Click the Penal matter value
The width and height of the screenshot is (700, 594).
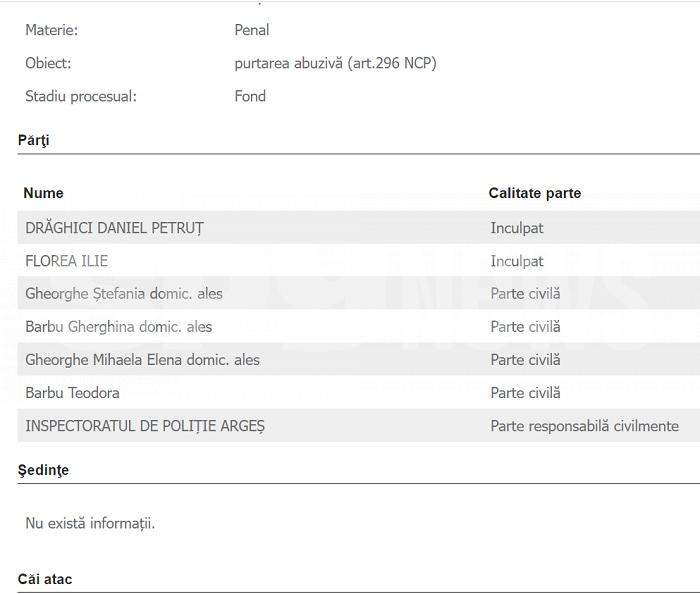(x=252, y=30)
